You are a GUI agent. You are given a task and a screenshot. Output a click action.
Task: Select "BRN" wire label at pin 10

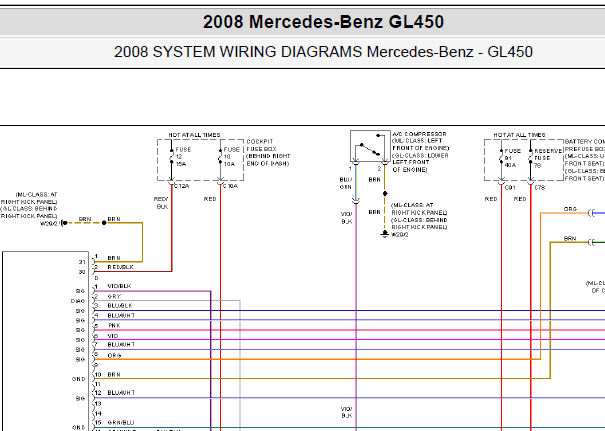(114, 375)
